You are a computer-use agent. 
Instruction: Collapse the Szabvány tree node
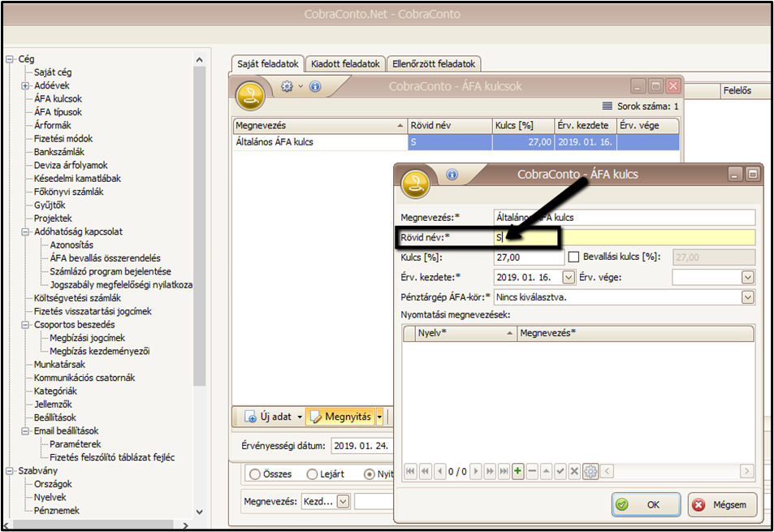tap(10, 471)
